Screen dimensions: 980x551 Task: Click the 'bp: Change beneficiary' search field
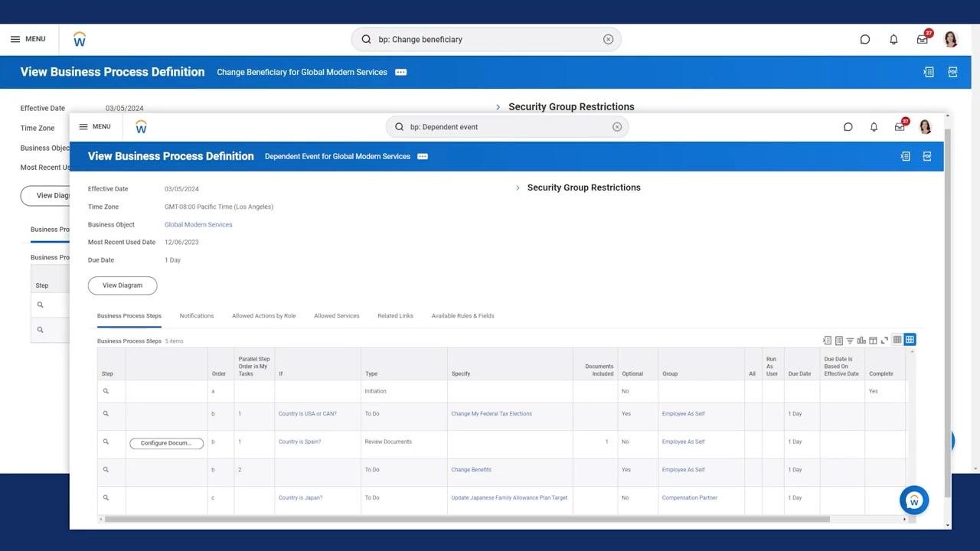[486, 39]
